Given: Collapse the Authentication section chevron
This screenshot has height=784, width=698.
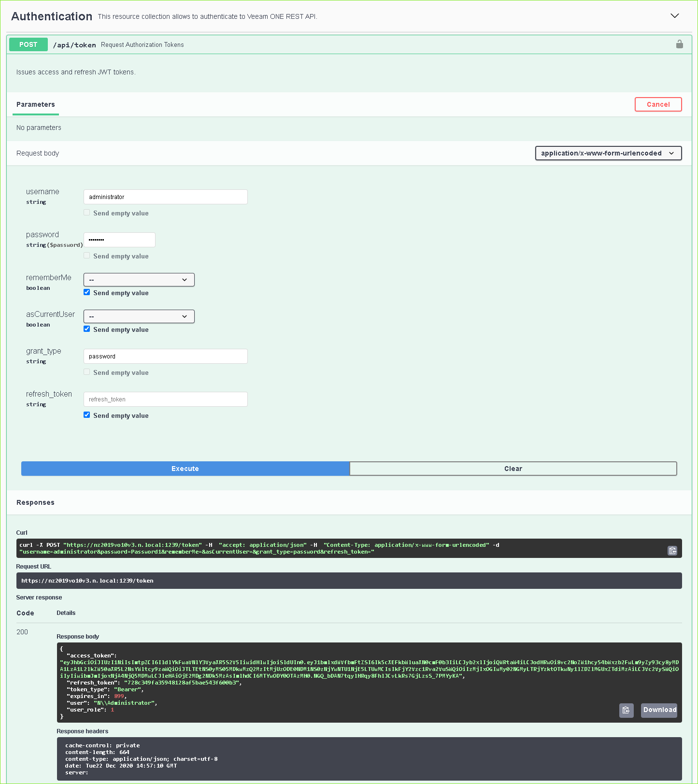Looking at the screenshot, I should (675, 16).
